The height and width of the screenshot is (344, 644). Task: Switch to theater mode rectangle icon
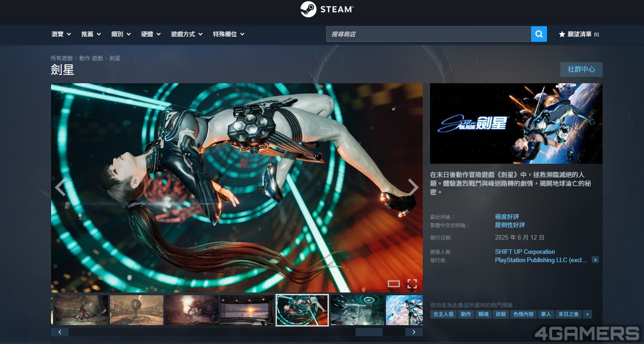coord(394,284)
